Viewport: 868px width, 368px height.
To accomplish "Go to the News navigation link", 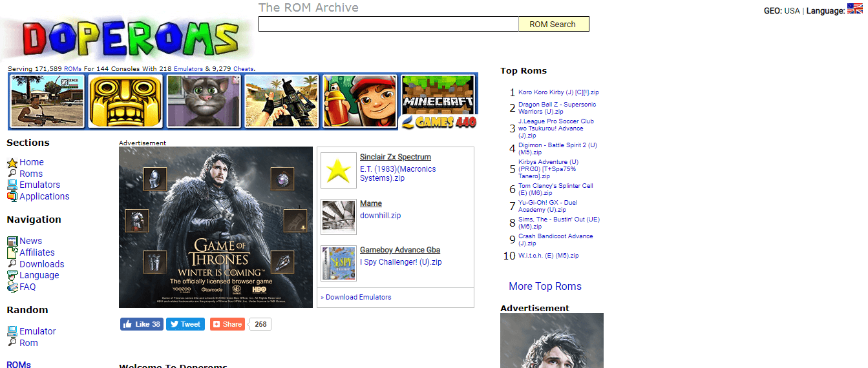I will (30, 241).
